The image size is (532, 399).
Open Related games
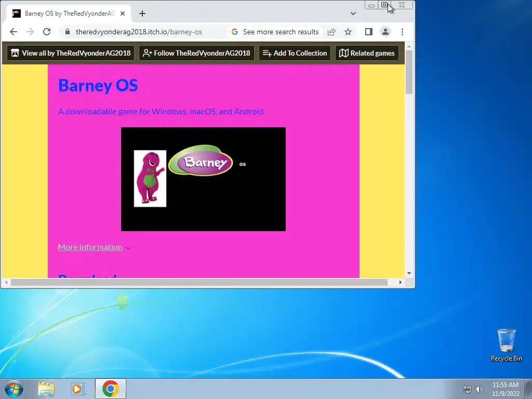[x=367, y=54]
